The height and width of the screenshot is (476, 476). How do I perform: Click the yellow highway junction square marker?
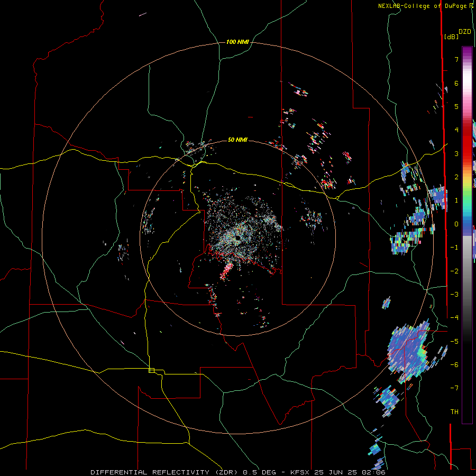coord(151,370)
